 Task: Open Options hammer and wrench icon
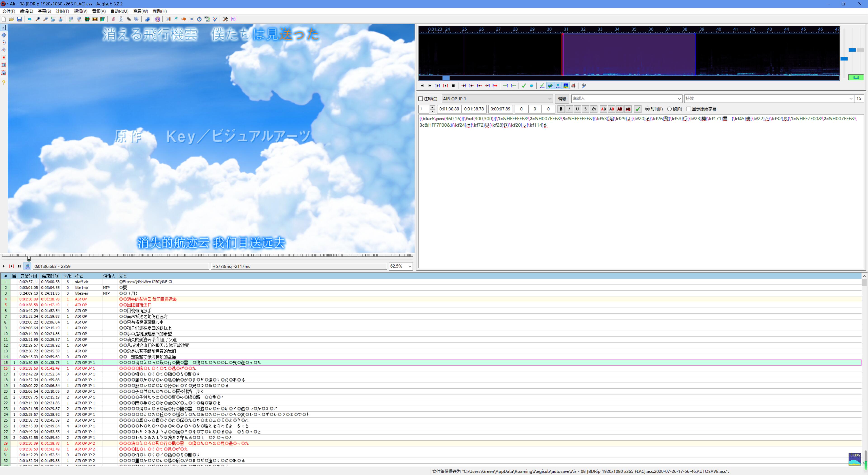(x=225, y=19)
